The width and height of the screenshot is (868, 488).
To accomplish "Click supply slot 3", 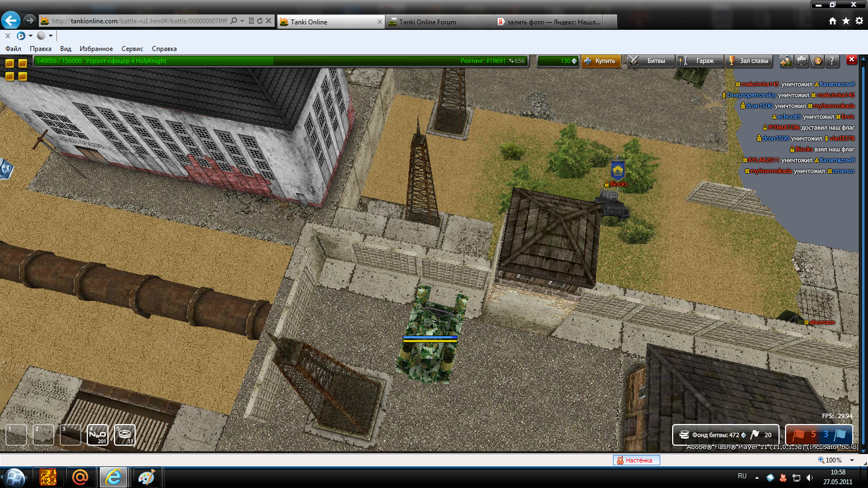I will pyautogui.click(x=71, y=434).
